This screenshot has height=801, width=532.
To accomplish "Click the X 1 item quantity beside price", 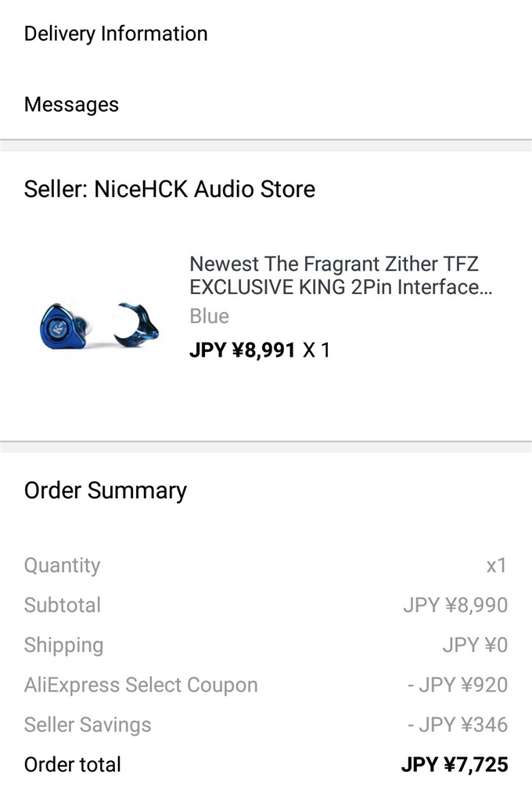I will tap(316, 349).
